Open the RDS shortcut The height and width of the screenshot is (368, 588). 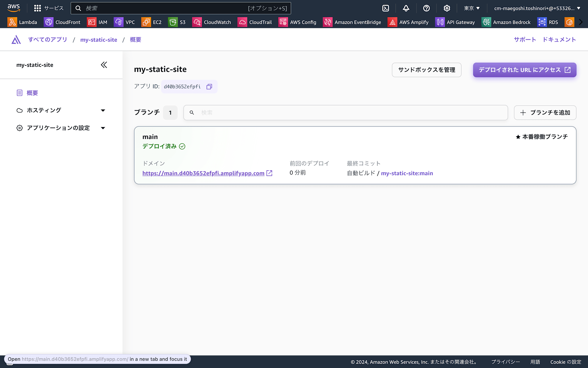click(548, 22)
